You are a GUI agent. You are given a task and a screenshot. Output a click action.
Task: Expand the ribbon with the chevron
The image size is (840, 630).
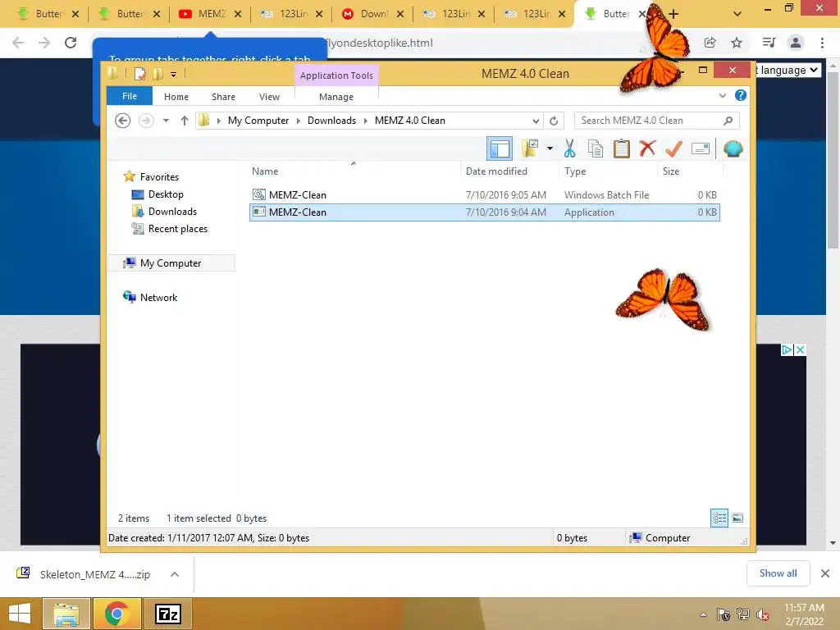[722, 95]
